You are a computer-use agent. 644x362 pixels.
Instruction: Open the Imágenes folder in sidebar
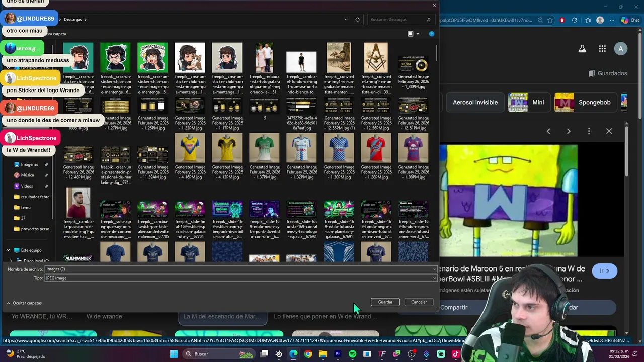click(x=29, y=164)
